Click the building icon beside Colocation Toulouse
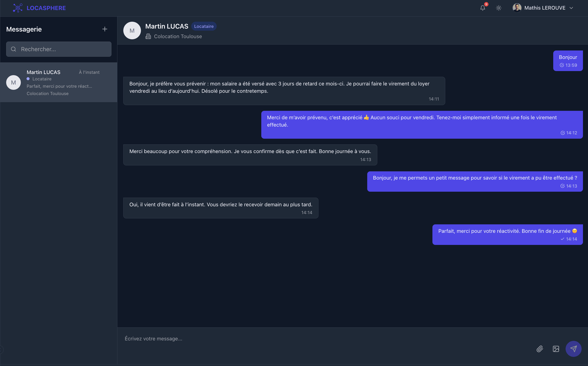 [x=148, y=37]
